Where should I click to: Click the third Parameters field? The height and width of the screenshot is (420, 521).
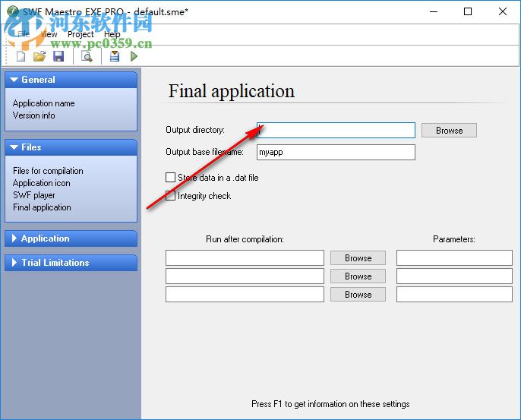[x=454, y=295]
